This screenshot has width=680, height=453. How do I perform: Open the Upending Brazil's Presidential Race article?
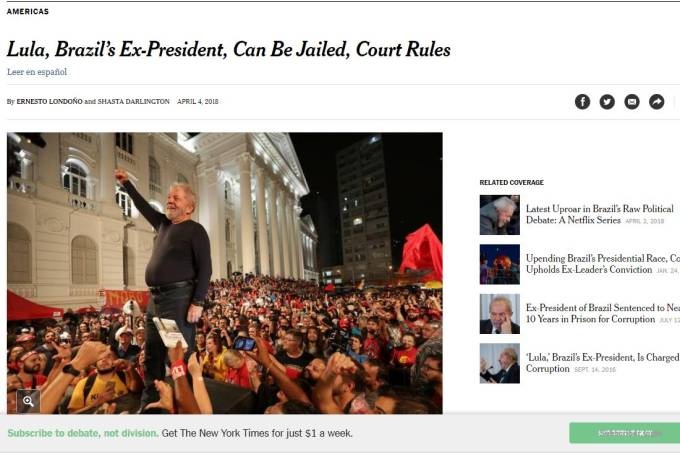(x=603, y=264)
